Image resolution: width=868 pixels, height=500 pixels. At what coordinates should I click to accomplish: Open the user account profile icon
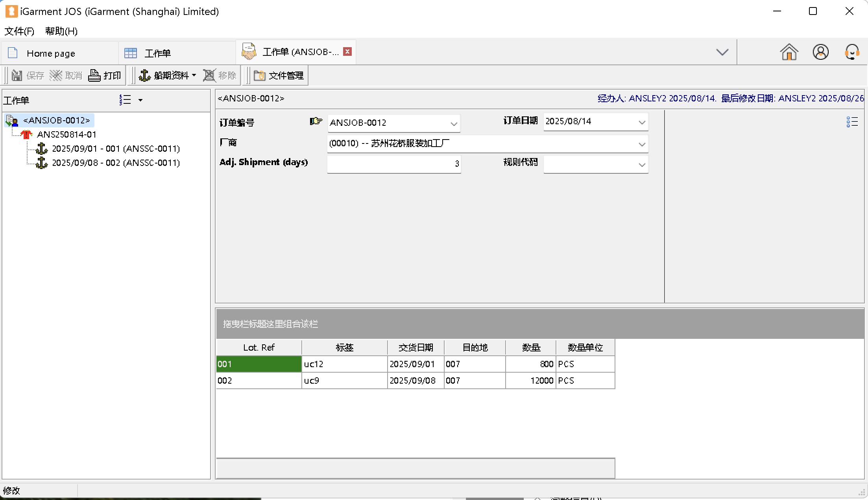click(x=820, y=52)
